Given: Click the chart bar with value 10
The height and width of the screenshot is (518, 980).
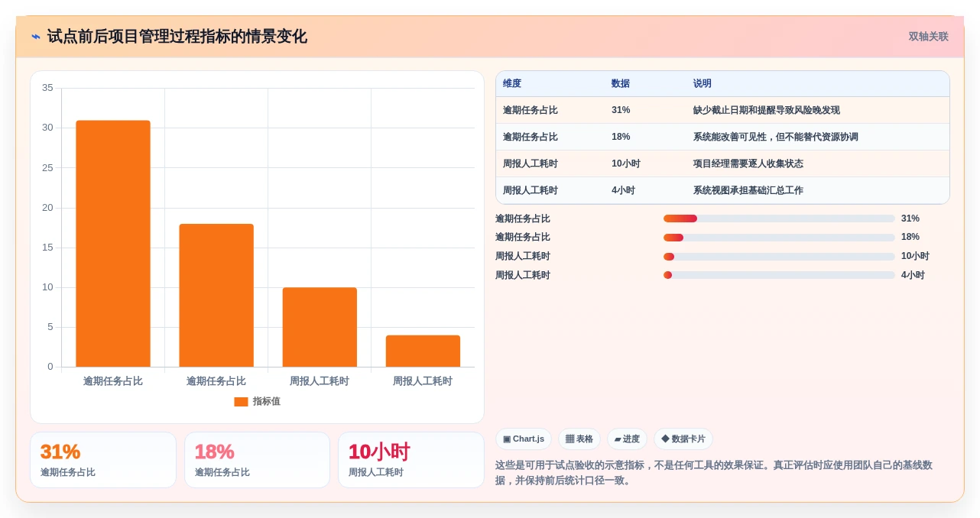Looking at the screenshot, I should [320, 327].
